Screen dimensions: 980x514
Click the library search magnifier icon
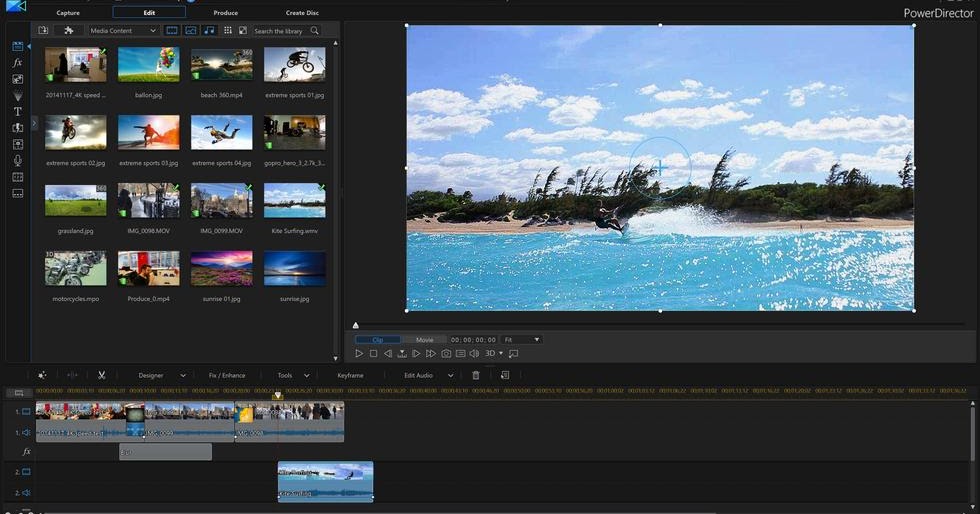314,31
